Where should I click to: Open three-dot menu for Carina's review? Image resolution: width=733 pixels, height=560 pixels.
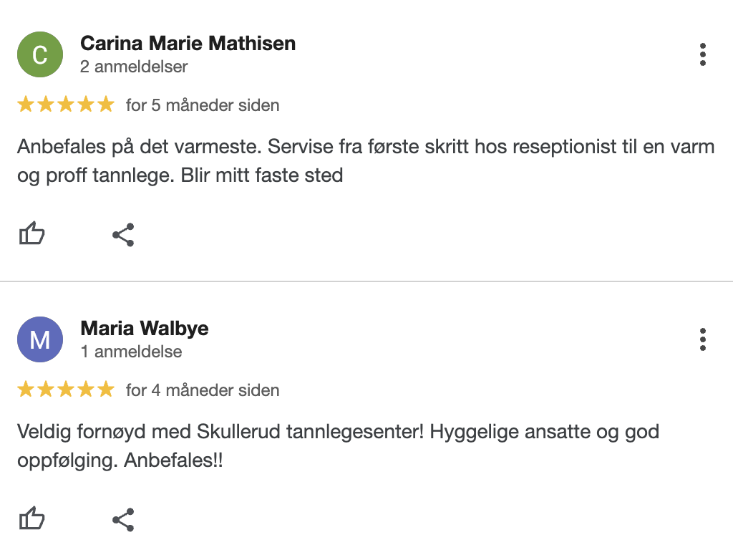point(703,54)
